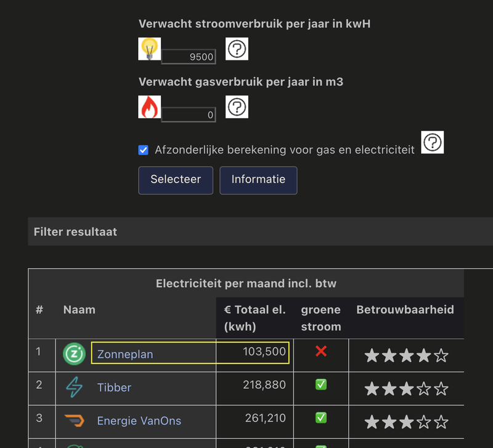Uncheck Afzonderlijke berekening voor gas en electriciteit

(x=143, y=150)
